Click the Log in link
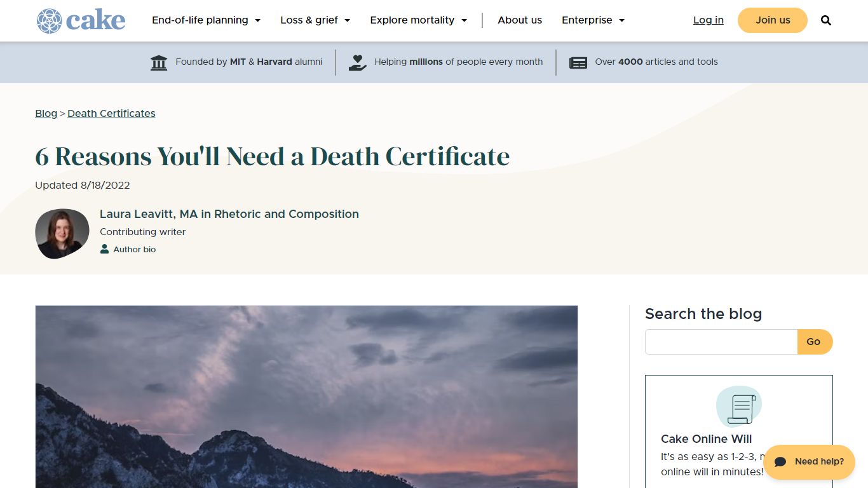This screenshot has height=488, width=868. click(709, 20)
